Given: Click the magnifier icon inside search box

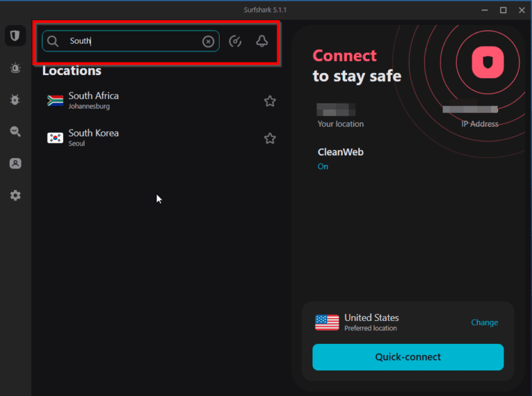Looking at the screenshot, I should (53, 41).
